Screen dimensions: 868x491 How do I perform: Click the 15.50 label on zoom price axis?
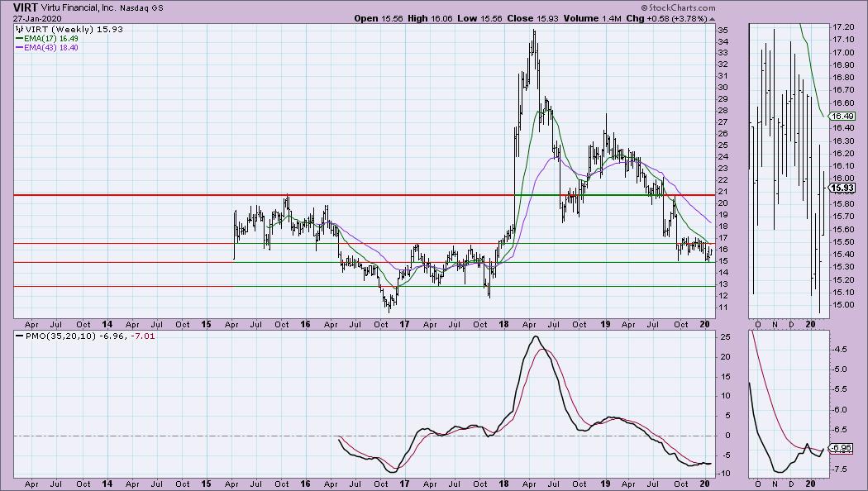click(843, 242)
